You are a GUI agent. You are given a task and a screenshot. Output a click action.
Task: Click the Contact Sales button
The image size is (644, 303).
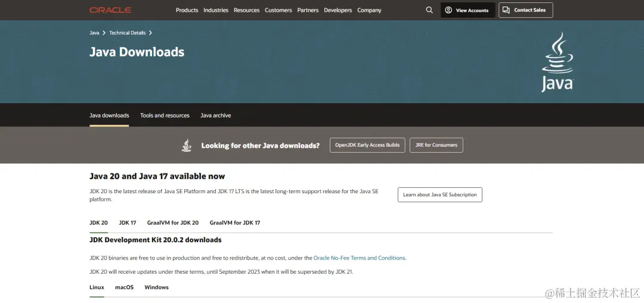(526, 10)
